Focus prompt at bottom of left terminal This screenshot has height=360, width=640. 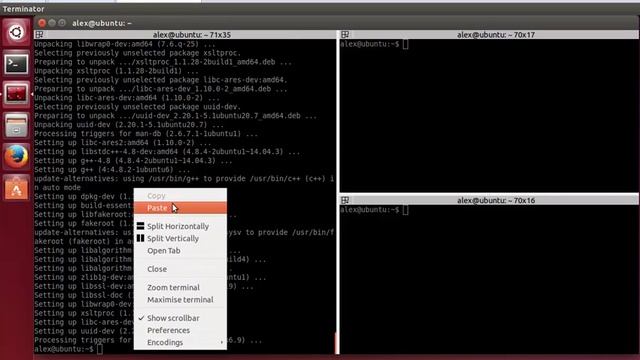point(68,349)
